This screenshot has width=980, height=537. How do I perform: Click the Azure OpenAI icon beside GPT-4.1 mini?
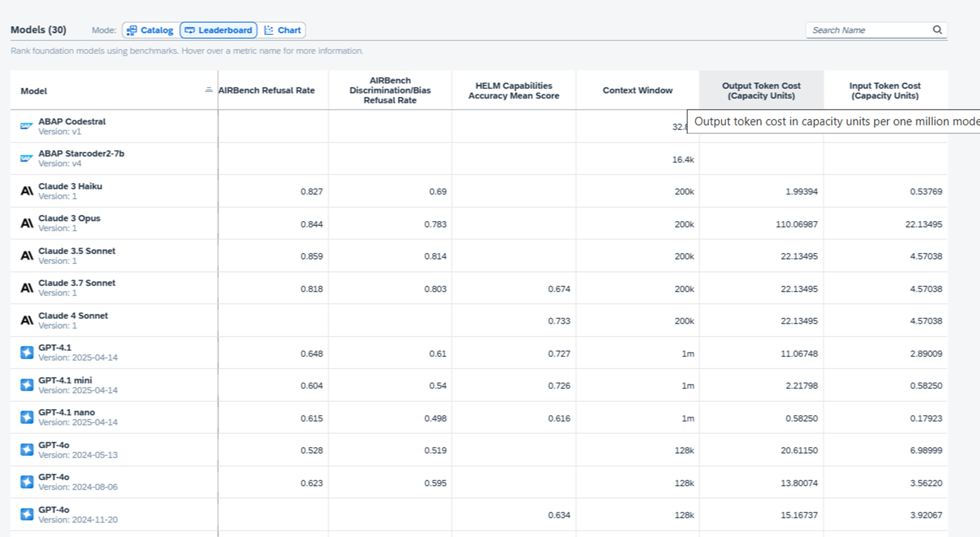[x=27, y=385]
